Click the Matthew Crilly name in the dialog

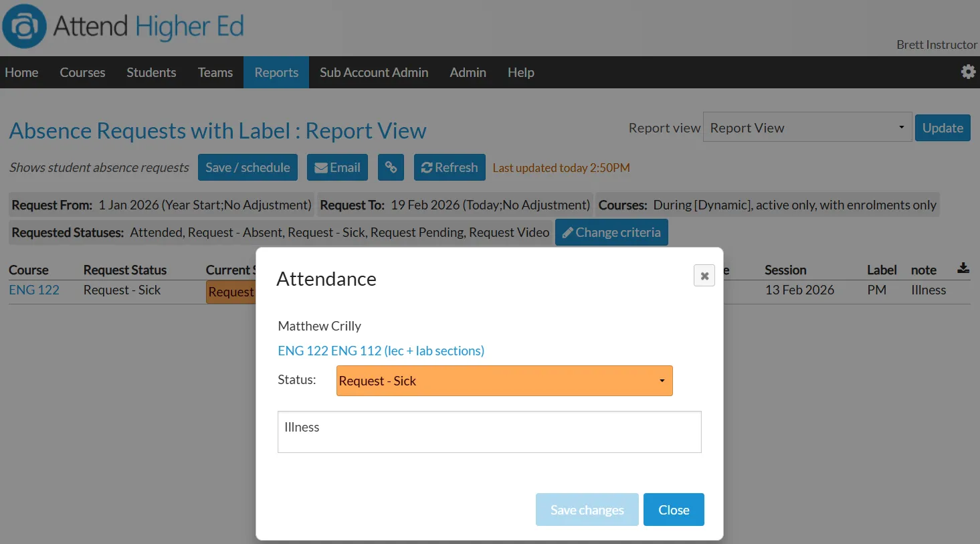click(319, 326)
